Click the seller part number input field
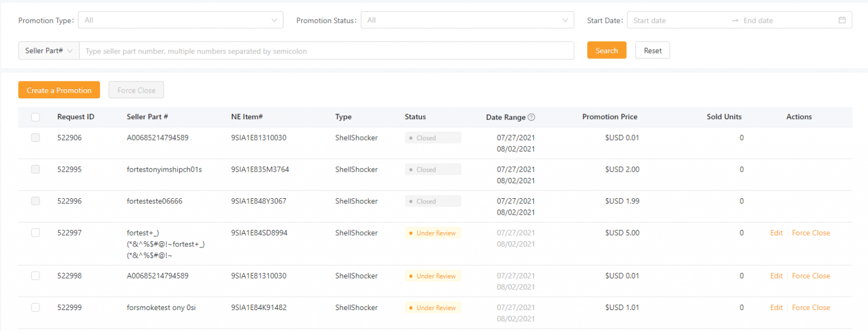This screenshot has height=331, width=868. click(326, 51)
